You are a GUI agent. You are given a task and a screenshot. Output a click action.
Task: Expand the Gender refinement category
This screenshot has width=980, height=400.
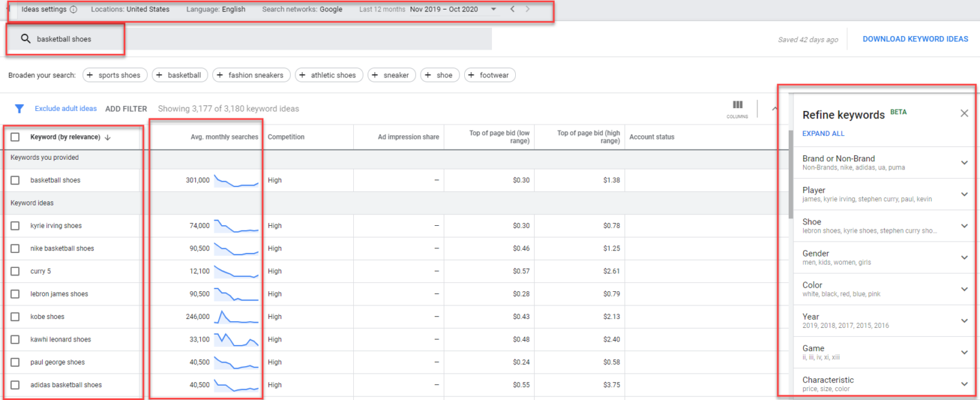pyautogui.click(x=964, y=257)
